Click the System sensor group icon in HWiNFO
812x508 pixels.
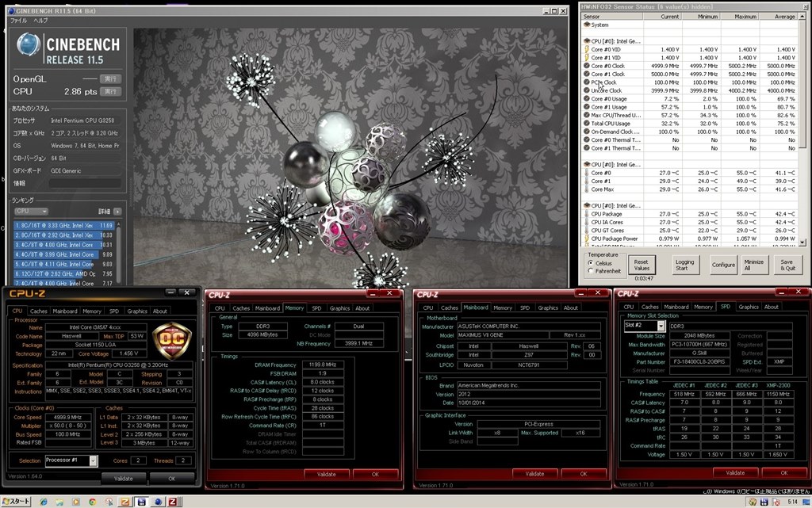(x=587, y=25)
